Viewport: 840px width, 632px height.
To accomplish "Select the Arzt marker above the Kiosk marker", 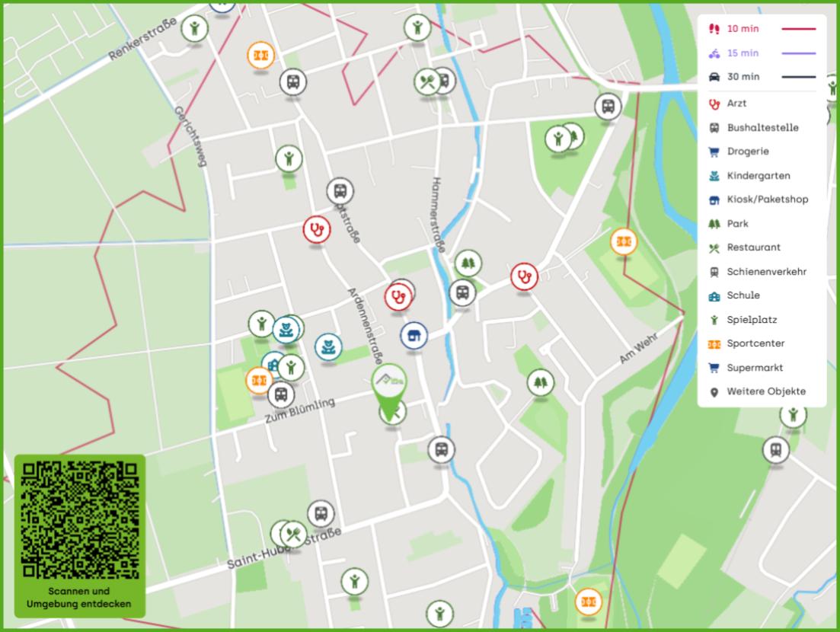I will [x=398, y=297].
